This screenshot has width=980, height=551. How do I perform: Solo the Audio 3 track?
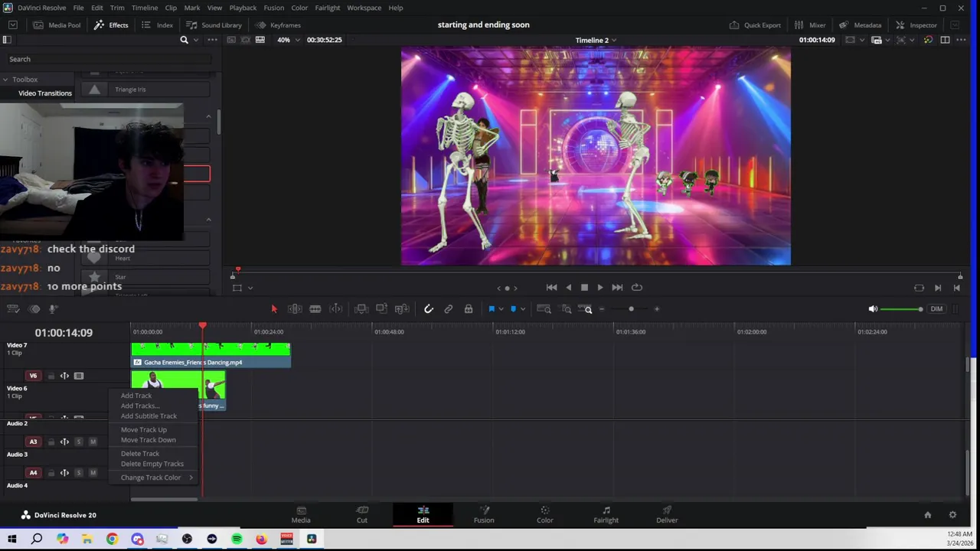pyautogui.click(x=79, y=442)
